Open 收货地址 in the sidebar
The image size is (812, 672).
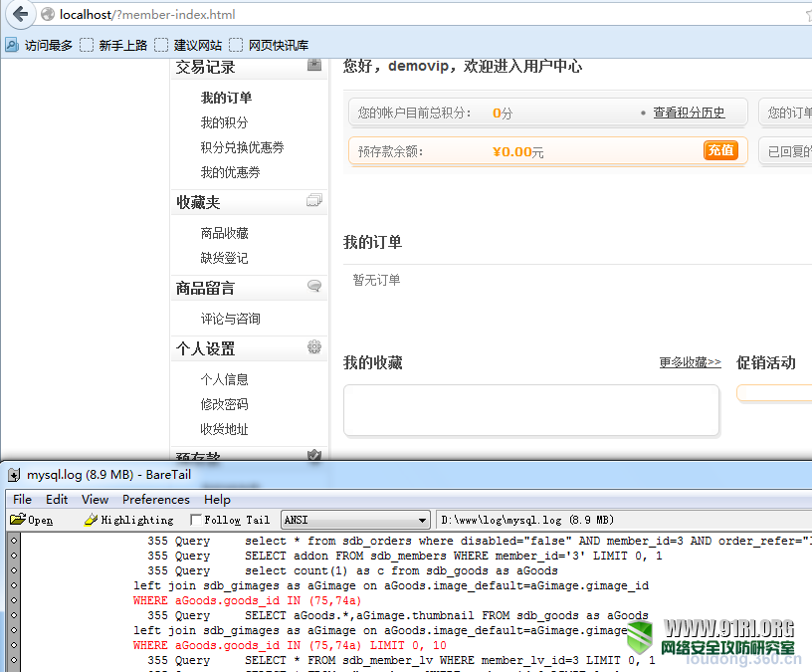(224, 429)
